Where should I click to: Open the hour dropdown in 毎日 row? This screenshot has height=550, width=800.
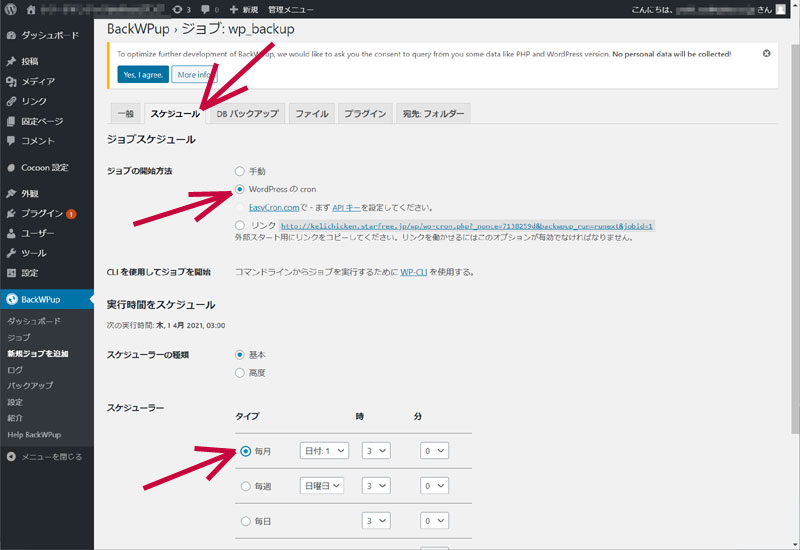376,521
